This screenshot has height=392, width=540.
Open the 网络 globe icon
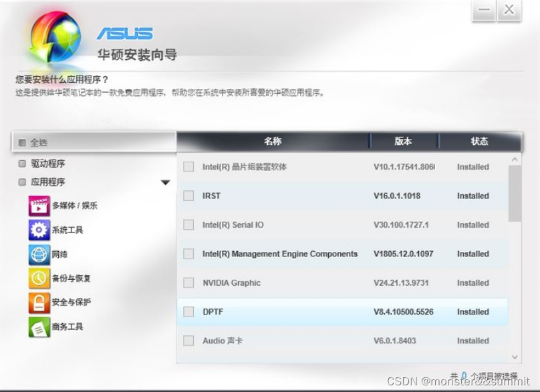point(39,254)
